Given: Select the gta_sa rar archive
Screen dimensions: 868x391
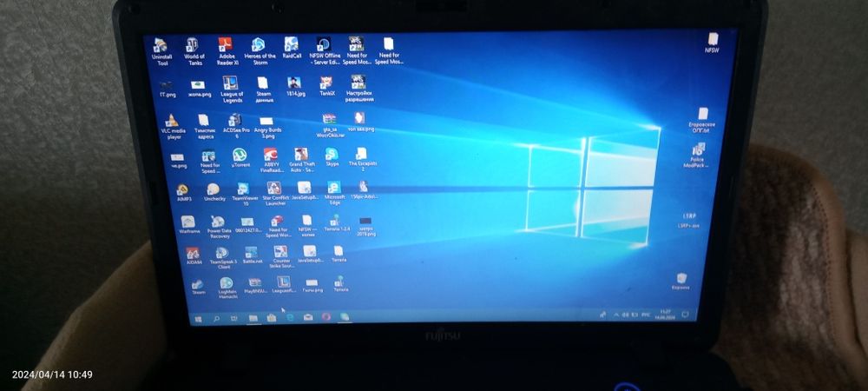Looking at the screenshot, I should pyautogui.click(x=330, y=126).
